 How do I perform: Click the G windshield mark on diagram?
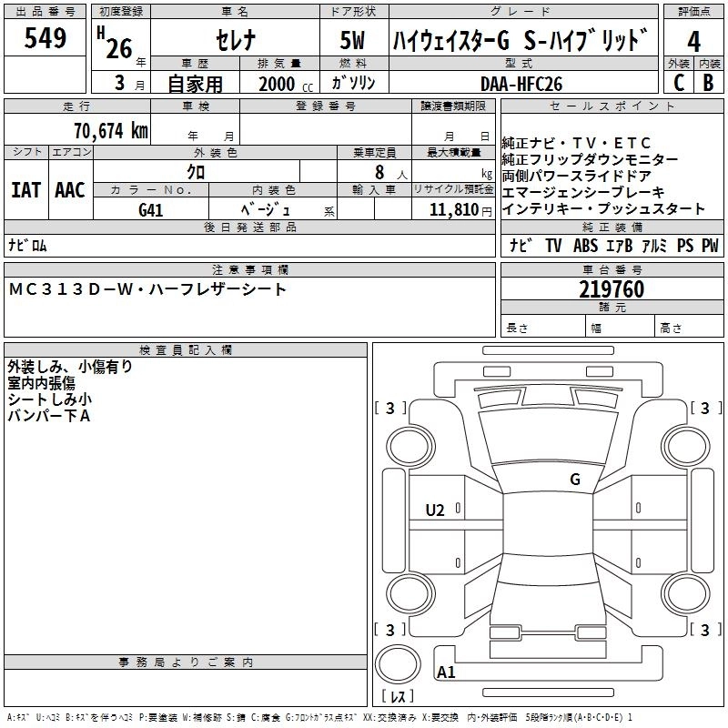pyautogui.click(x=574, y=479)
